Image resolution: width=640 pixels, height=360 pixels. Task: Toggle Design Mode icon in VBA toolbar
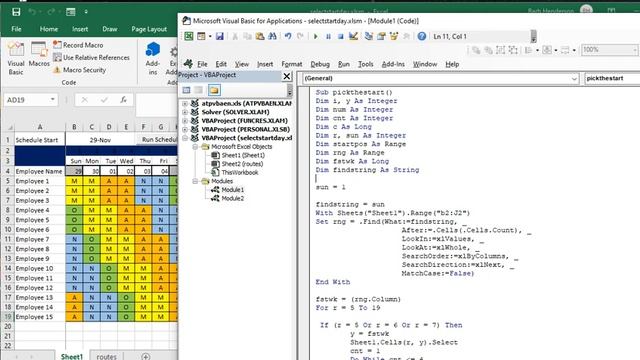353,36
